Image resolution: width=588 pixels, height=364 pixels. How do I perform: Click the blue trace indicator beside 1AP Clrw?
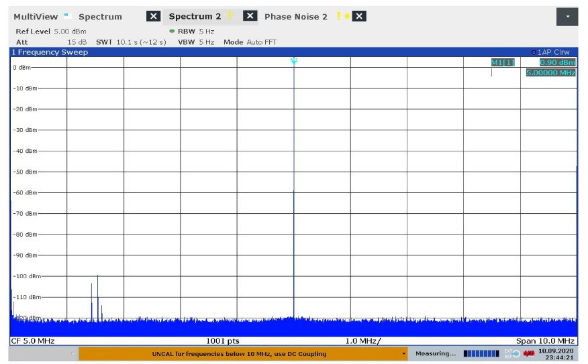534,52
